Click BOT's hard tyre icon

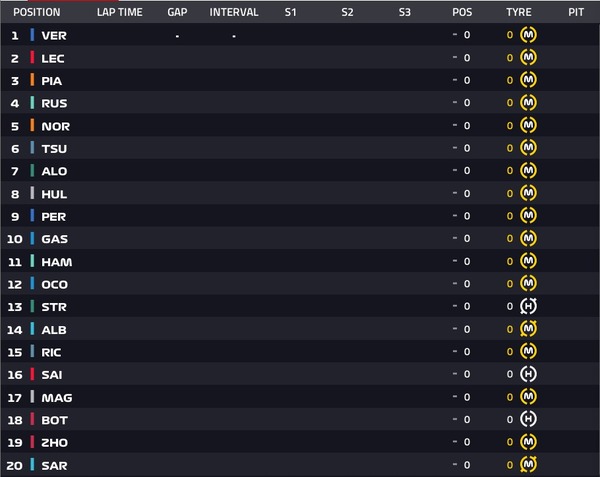(x=528, y=419)
